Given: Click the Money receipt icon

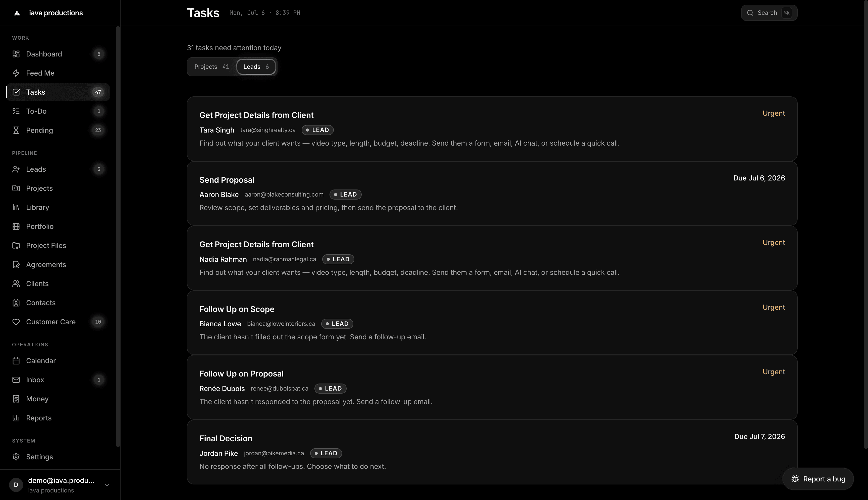Looking at the screenshot, I should pos(16,399).
